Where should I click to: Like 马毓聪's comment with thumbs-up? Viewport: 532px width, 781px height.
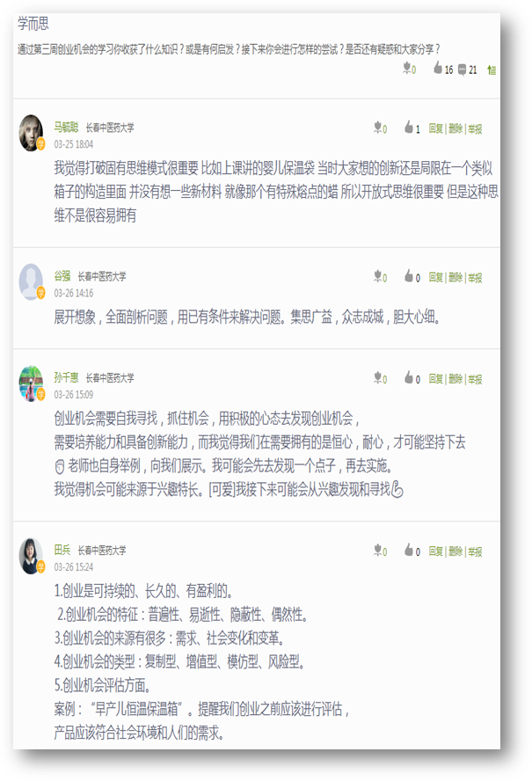tap(409, 128)
